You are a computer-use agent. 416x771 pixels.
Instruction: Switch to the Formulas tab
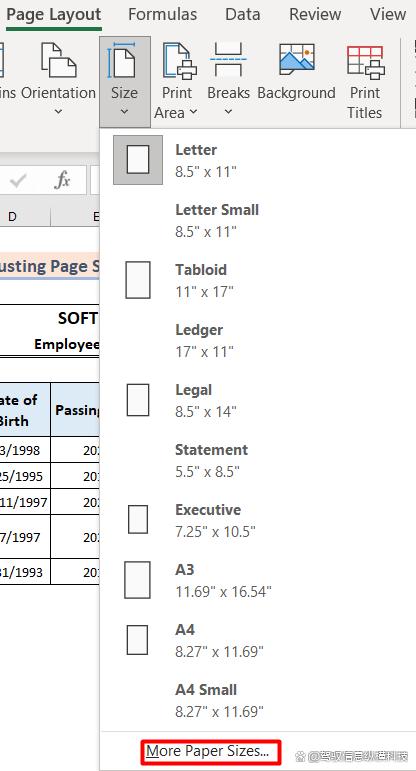tap(162, 14)
